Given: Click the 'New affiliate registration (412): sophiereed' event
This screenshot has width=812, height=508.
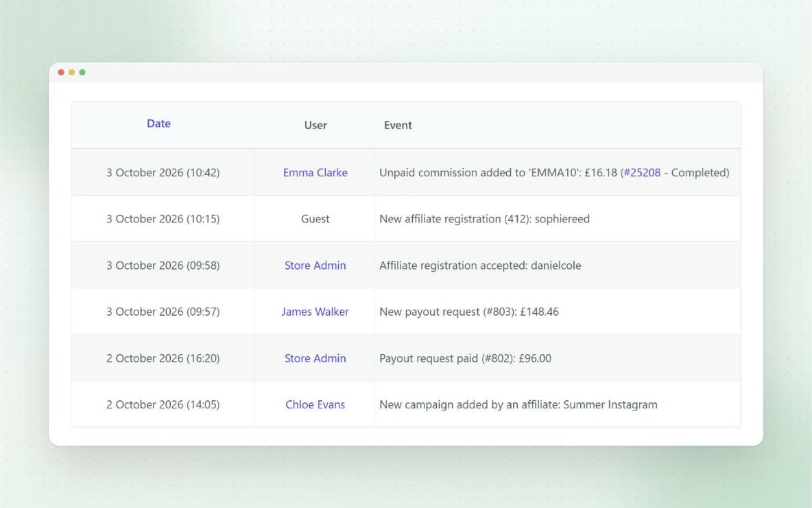Looking at the screenshot, I should [484, 219].
